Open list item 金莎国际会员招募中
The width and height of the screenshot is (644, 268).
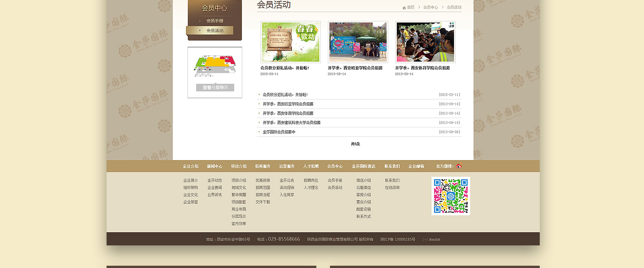pyautogui.click(x=279, y=132)
